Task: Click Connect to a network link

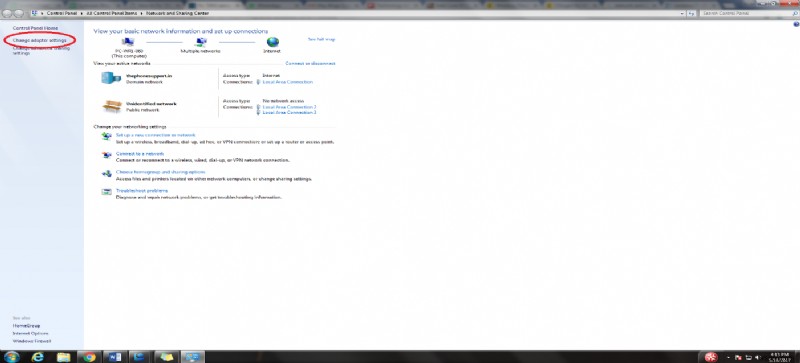Action: (140, 154)
